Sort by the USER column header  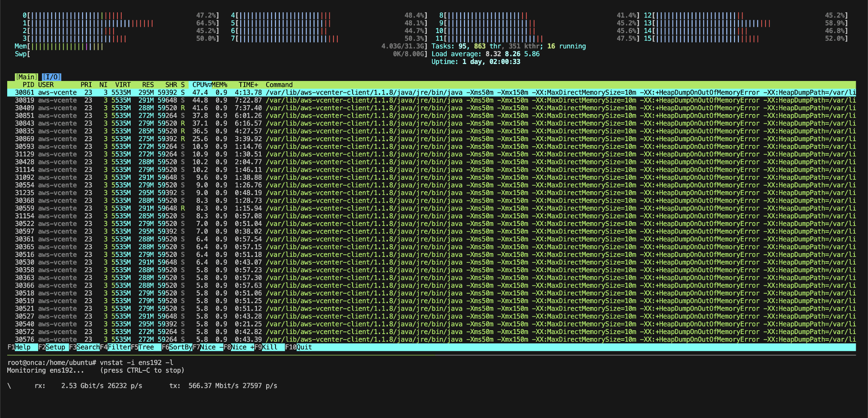point(46,85)
